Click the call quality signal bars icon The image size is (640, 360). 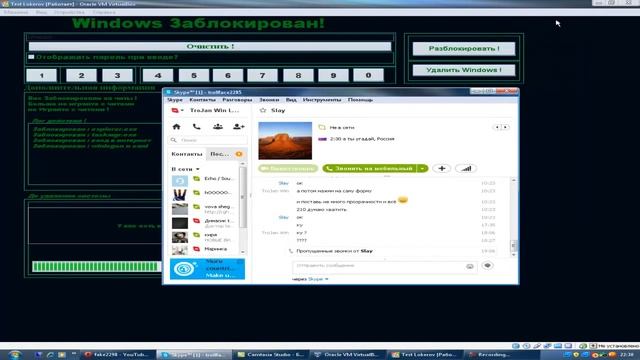click(x=466, y=168)
